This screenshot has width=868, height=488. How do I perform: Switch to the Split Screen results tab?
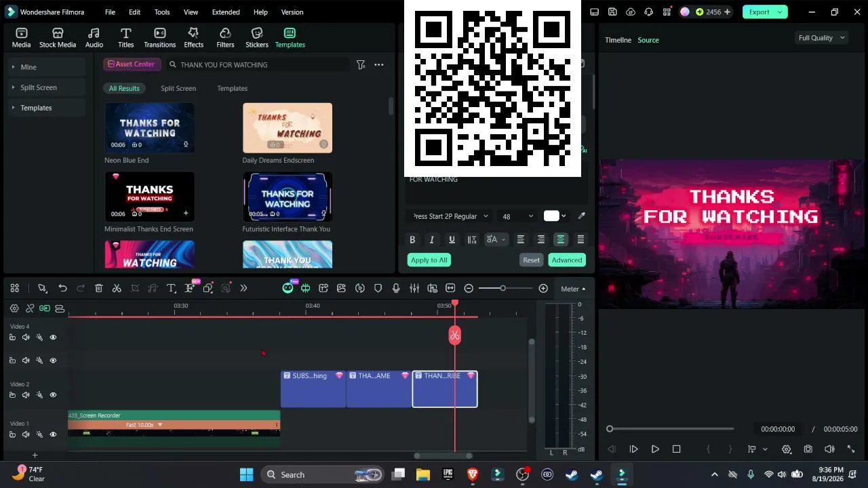coord(178,89)
